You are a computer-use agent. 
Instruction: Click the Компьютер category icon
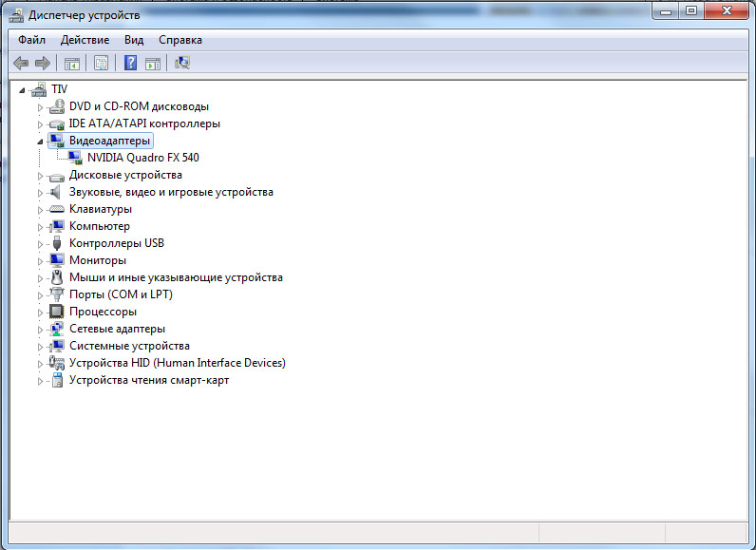57,226
